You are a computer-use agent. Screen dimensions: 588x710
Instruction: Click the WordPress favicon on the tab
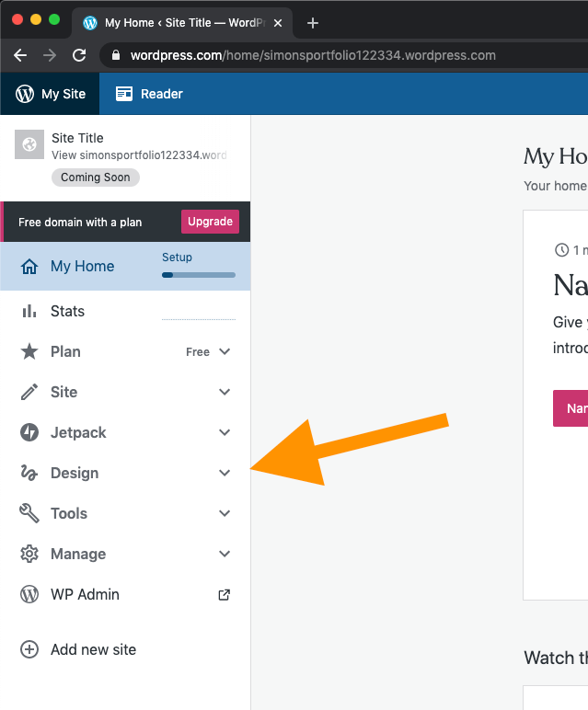pos(90,23)
